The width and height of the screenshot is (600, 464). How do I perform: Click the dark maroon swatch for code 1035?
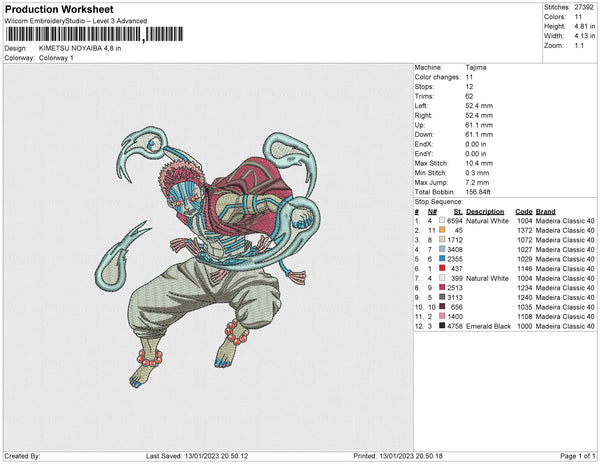(442, 307)
